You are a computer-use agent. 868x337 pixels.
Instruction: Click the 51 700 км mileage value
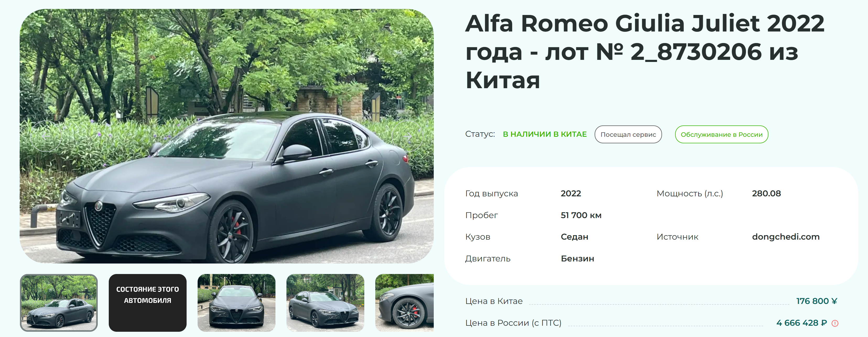[581, 215]
